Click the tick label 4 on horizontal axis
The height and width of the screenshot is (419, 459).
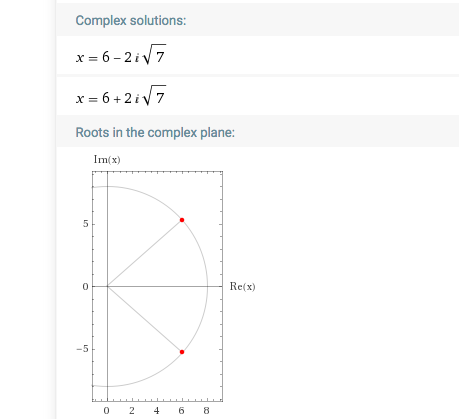click(157, 411)
